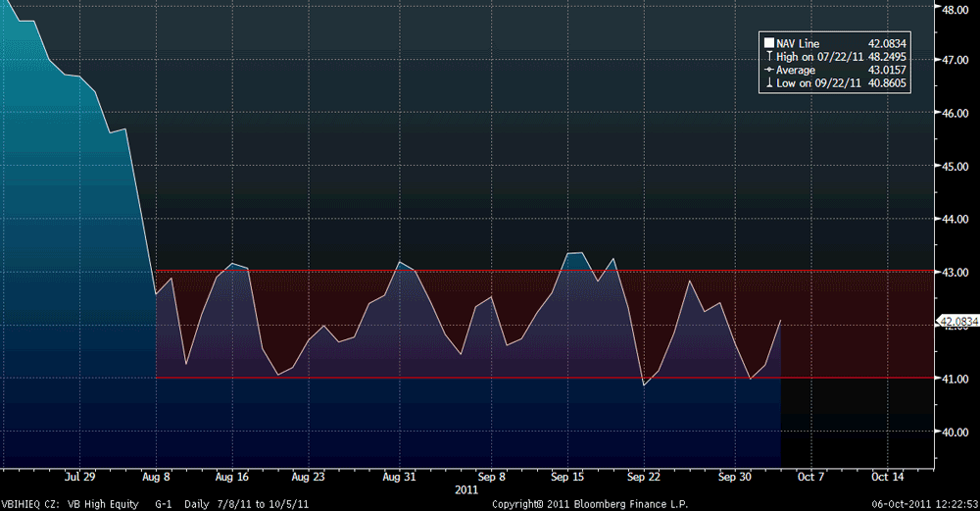This screenshot has height=511, width=980.
Task: Click the Aug 8 date label
Action: tap(156, 477)
